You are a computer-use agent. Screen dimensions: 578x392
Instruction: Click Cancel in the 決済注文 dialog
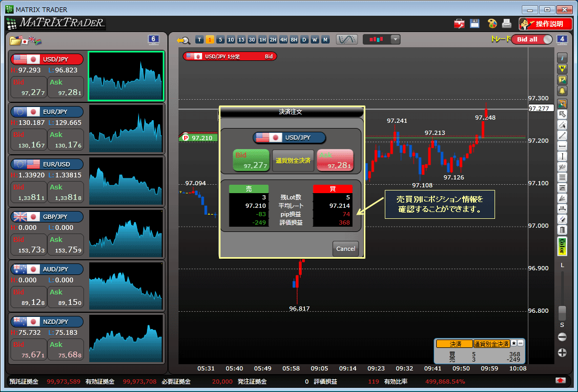[x=345, y=249]
